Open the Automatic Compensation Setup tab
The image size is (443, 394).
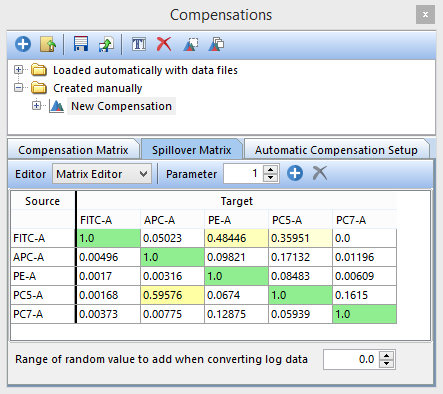[x=336, y=150]
